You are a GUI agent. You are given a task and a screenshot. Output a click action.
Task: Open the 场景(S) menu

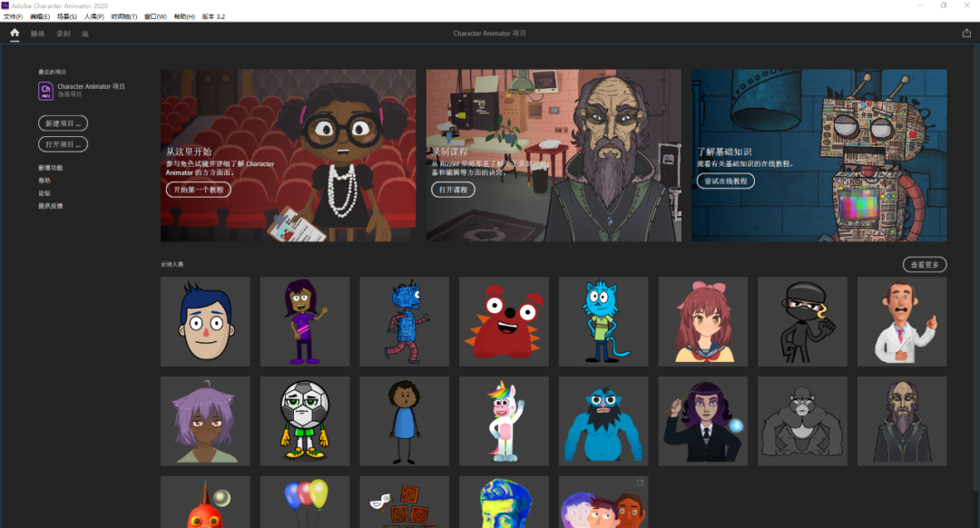click(66, 17)
